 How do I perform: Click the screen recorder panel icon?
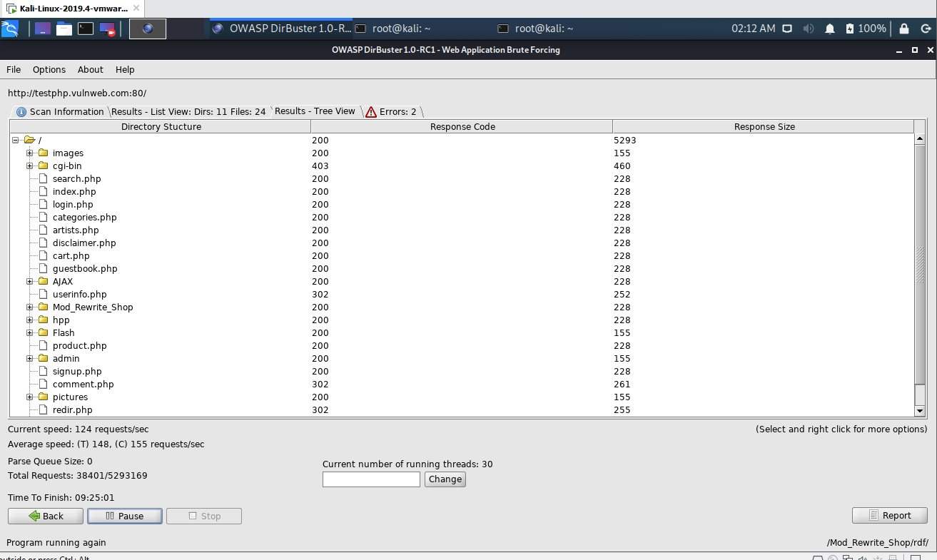coord(107,29)
